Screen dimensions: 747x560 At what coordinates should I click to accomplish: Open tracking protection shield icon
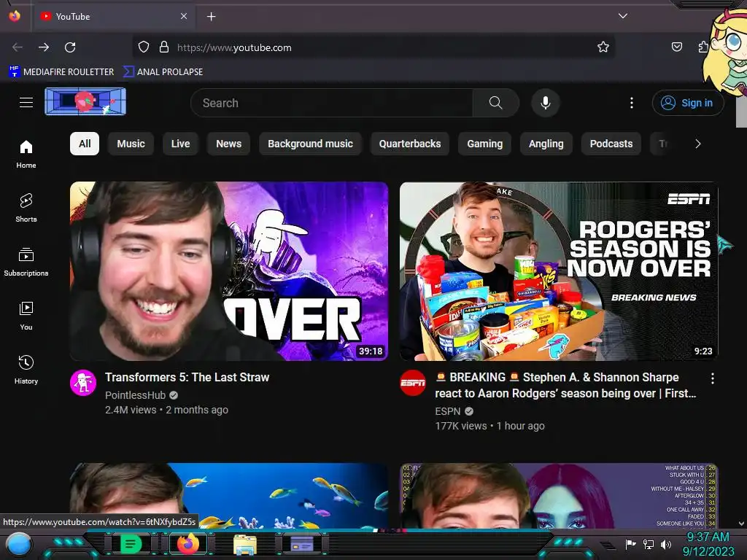click(x=144, y=47)
